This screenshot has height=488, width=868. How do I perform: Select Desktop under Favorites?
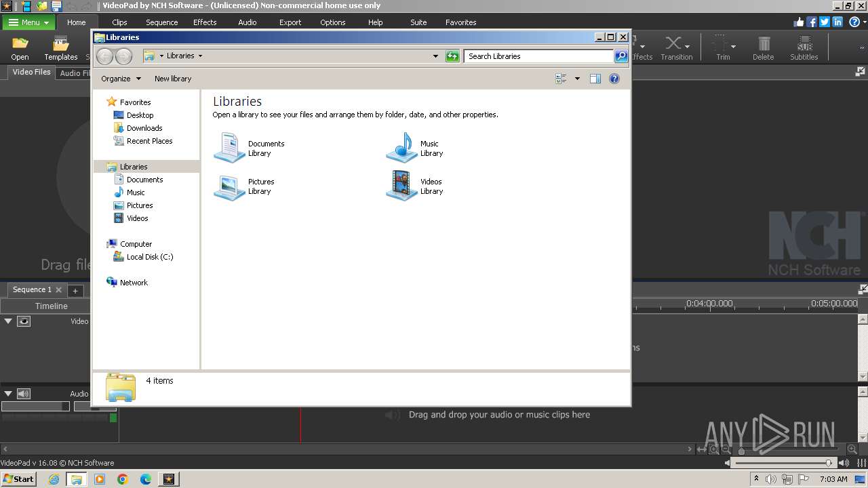coord(140,115)
